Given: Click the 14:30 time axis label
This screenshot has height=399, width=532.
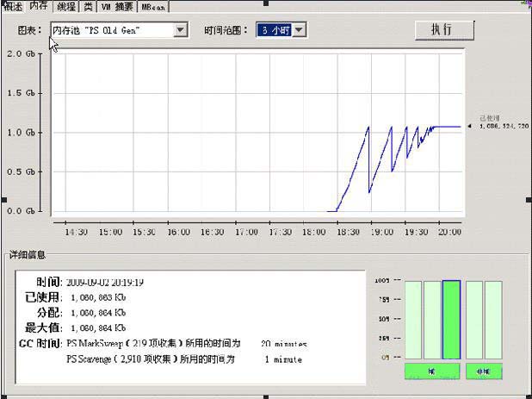Looking at the screenshot, I should (x=77, y=233).
